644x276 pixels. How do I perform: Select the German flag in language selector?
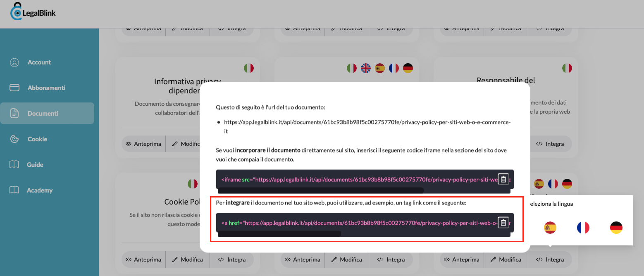[617, 227]
